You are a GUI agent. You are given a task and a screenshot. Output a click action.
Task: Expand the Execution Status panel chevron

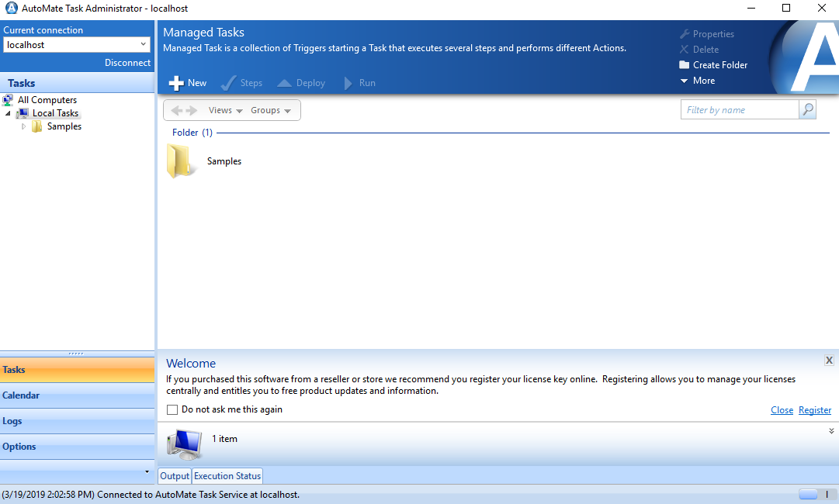(830, 430)
